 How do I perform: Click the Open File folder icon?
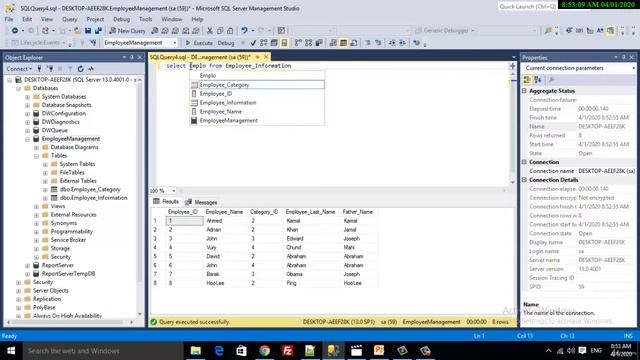[77, 31]
